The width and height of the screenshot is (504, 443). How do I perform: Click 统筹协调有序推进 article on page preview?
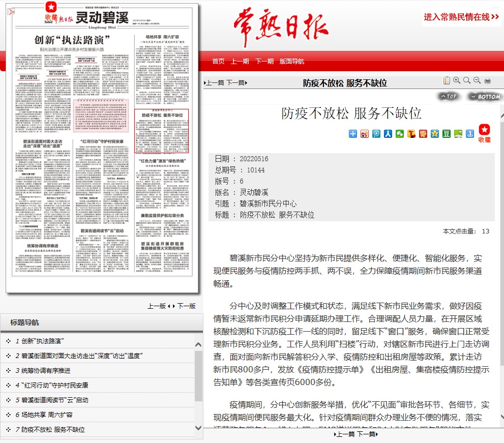tap(43, 259)
